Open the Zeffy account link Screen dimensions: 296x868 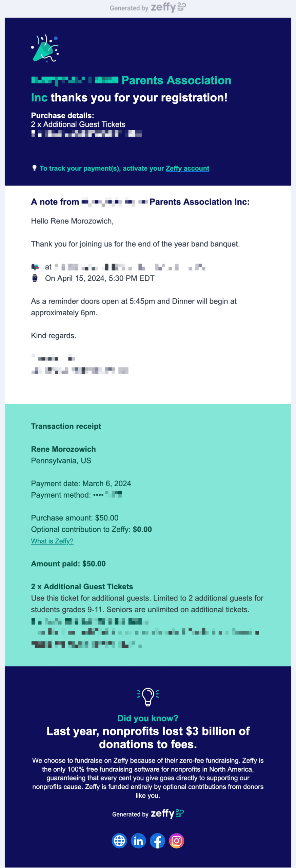pyautogui.click(x=187, y=169)
